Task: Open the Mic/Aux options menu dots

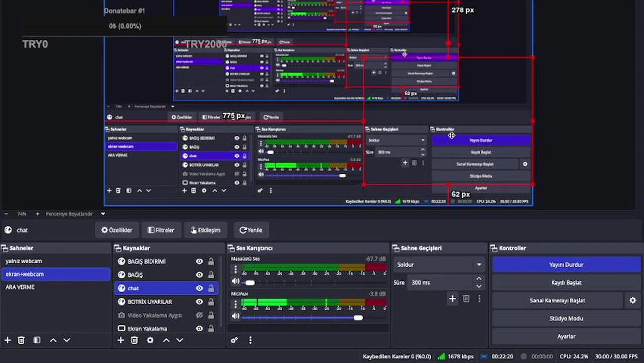Action: pyautogui.click(x=235, y=305)
